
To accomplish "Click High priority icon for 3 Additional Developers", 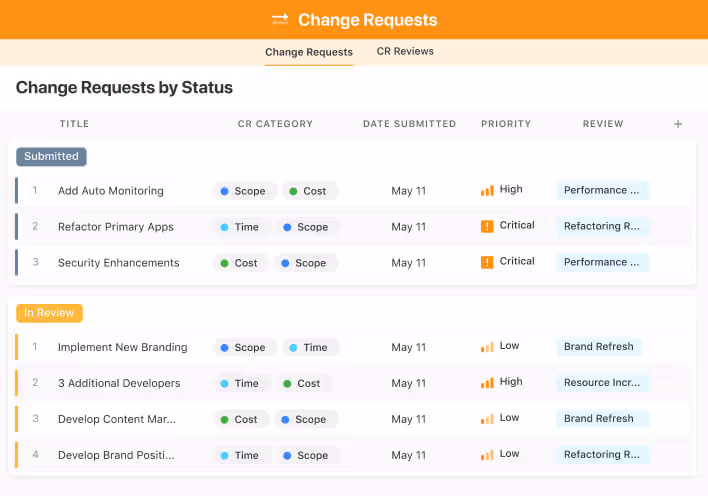I will click(487, 383).
